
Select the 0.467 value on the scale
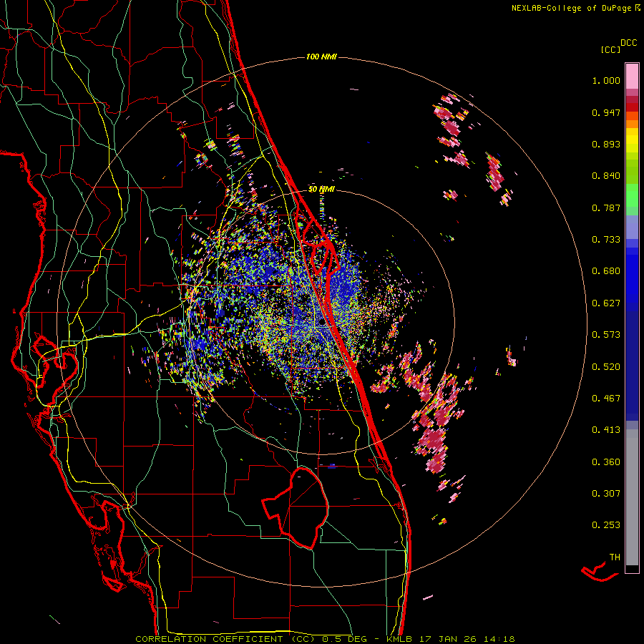[x=606, y=399]
